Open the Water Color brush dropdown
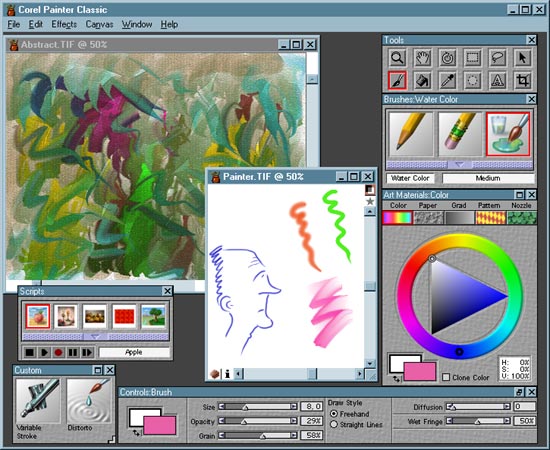The image size is (550, 450). click(410, 178)
